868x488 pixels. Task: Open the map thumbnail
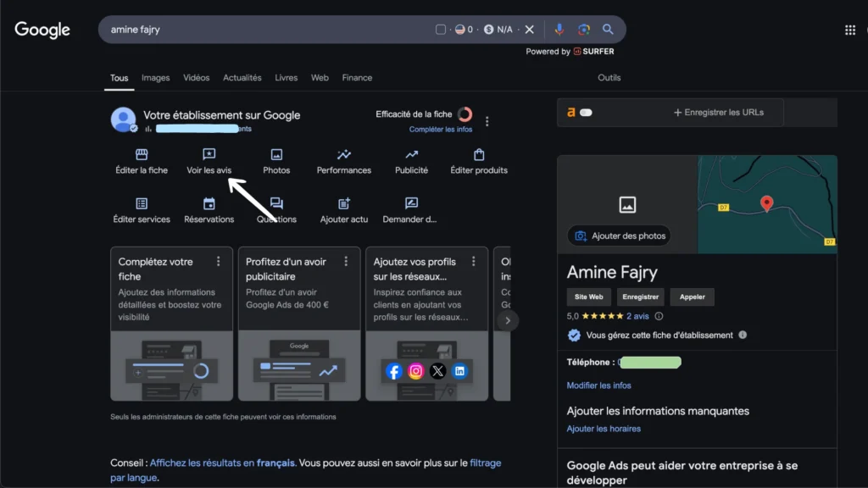click(x=767, y=204)
